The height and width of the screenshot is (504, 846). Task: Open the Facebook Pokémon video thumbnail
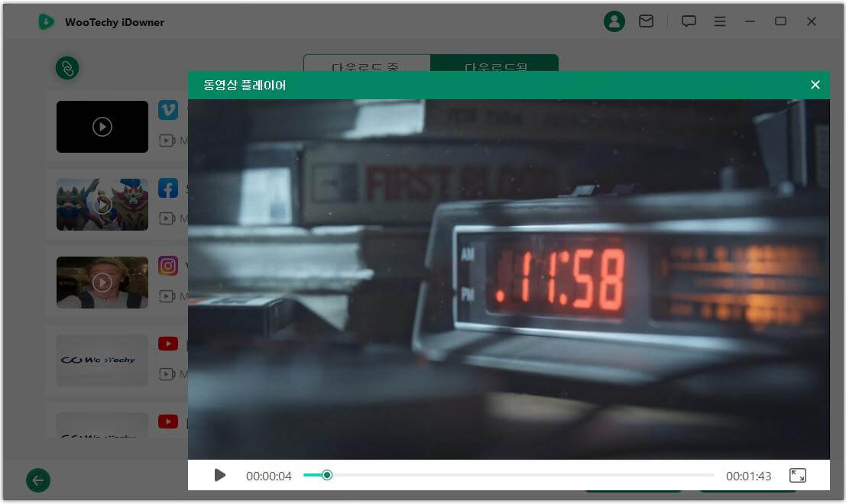click(x=102, y=205)
